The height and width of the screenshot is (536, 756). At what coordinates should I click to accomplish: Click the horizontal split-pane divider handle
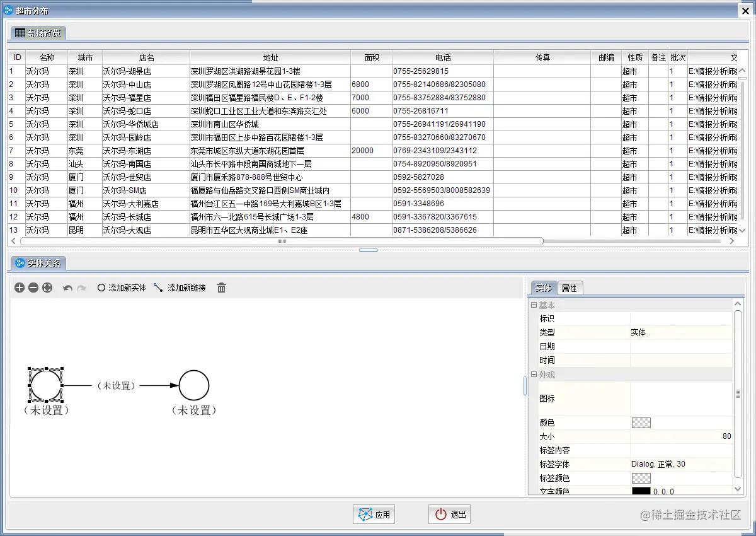[x=369, y=250]
